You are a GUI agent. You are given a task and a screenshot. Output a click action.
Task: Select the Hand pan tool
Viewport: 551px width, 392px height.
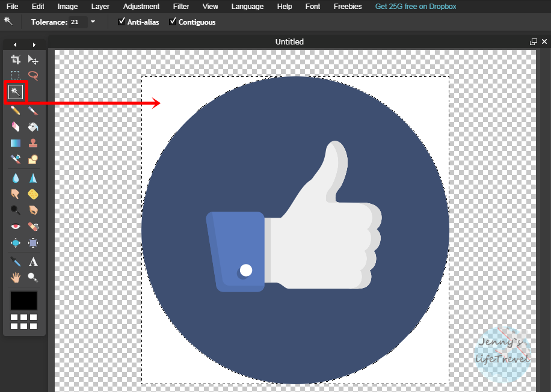[x=15, y=278]
